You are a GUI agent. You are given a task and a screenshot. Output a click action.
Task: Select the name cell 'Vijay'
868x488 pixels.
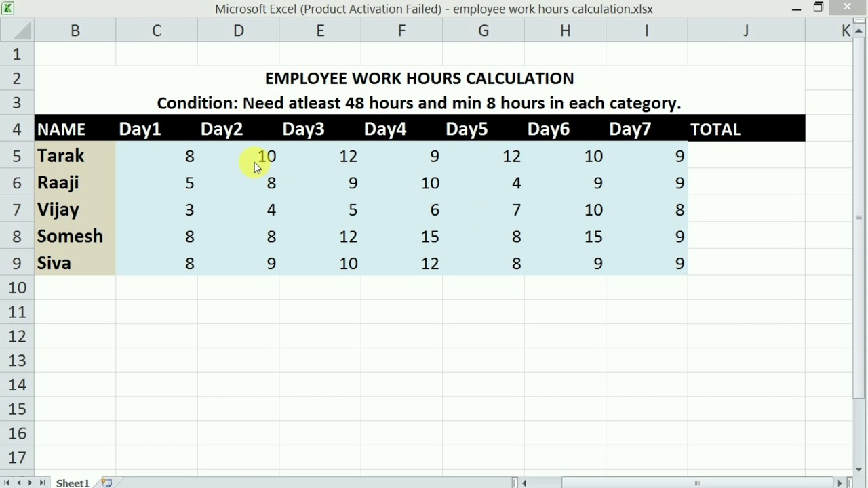click(x=75, y=209)
